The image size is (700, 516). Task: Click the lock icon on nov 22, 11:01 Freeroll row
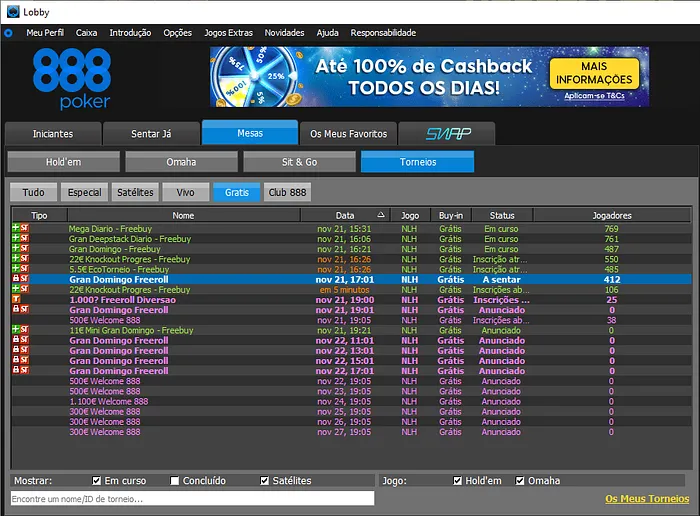[16, 340]
